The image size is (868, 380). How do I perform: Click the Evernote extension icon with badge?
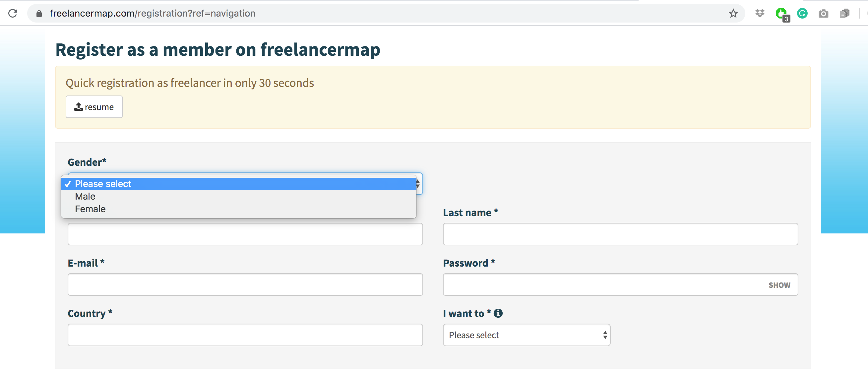(x=781, y=13)
